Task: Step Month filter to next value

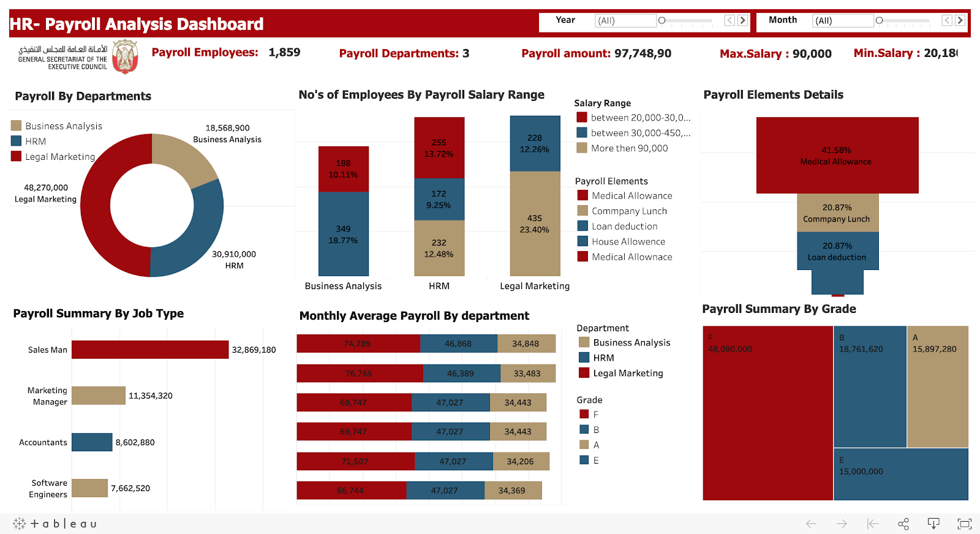Action: point(960,20)
